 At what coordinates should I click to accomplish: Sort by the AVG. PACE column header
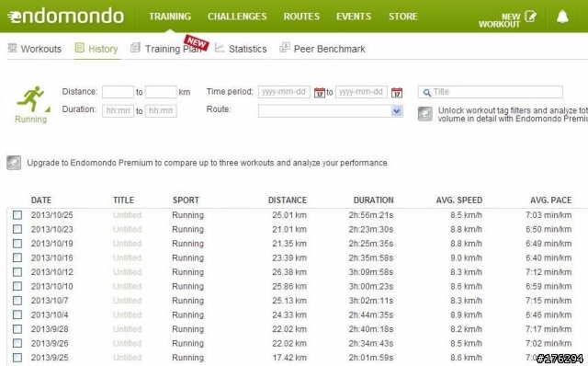click(551, 200)
